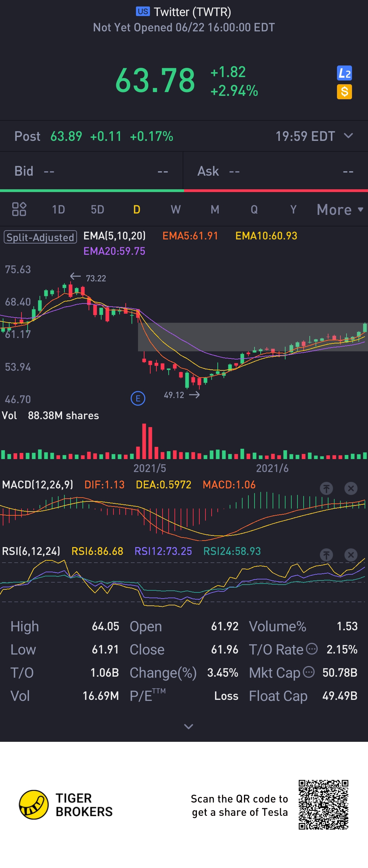Open T/O Rate info icon
This screenshot has width=368, height=868.
[312, 649]
